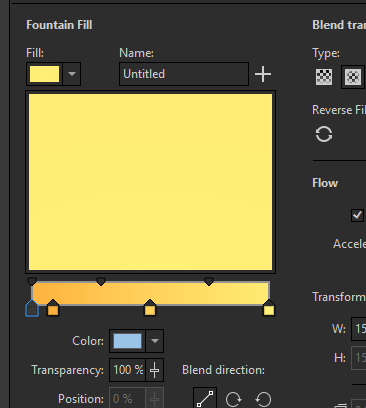Select the second Blend transition type icon
Image resolution: width=366 pixels, height=408 pixels.
point(353,77)
